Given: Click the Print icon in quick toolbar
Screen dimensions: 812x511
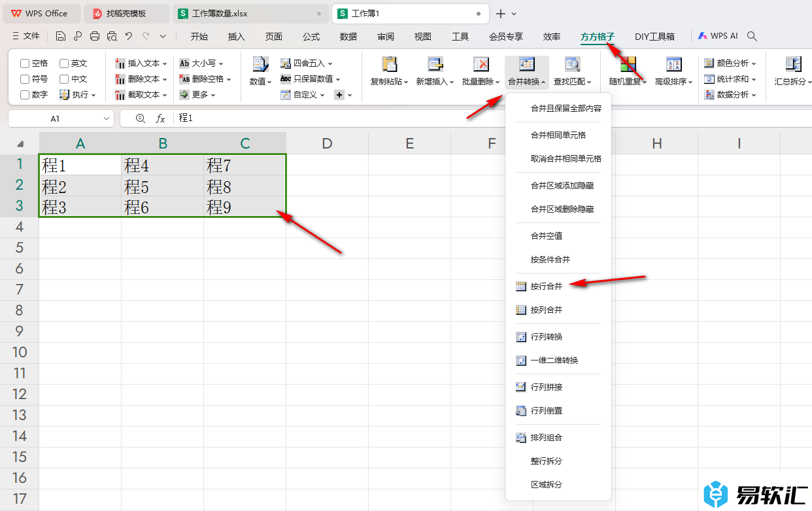Looking at the screenshot, I should (x=95, y=37).
